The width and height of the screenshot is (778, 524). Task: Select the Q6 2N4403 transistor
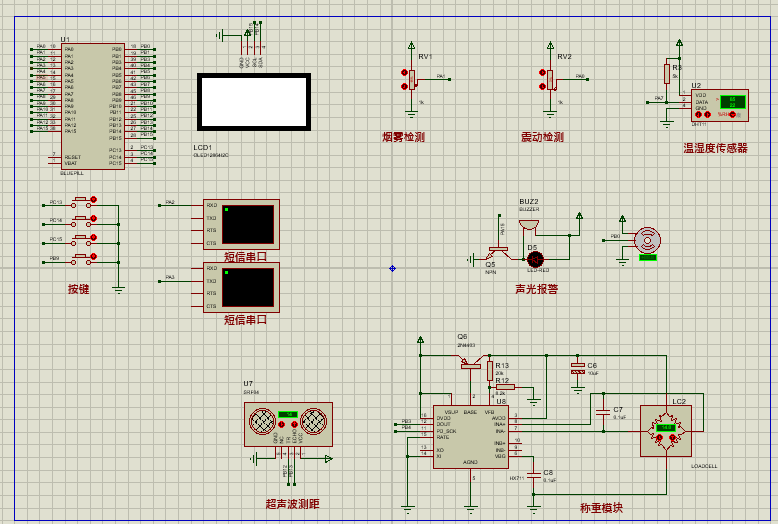[x=470, y=362]
